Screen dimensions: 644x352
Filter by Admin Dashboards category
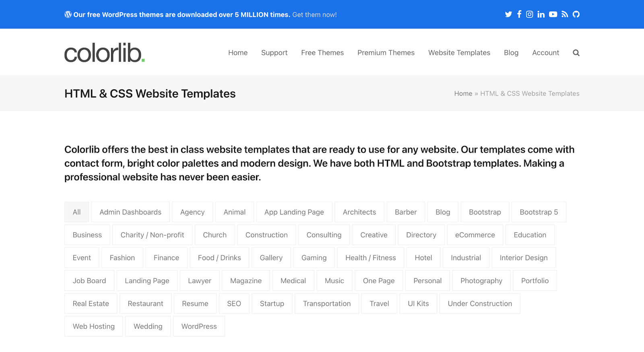[130, 212]
